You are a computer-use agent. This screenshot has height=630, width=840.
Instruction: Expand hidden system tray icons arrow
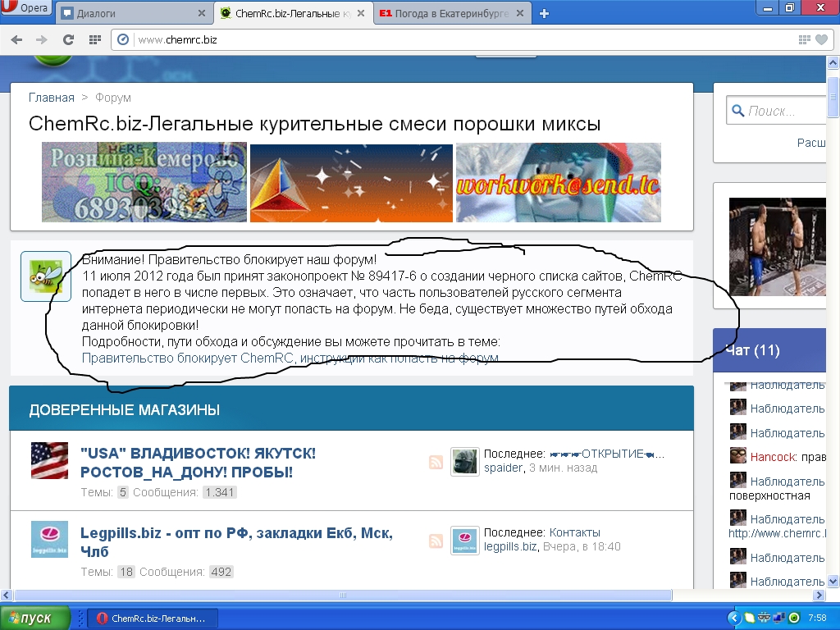(x=733, y=619)
